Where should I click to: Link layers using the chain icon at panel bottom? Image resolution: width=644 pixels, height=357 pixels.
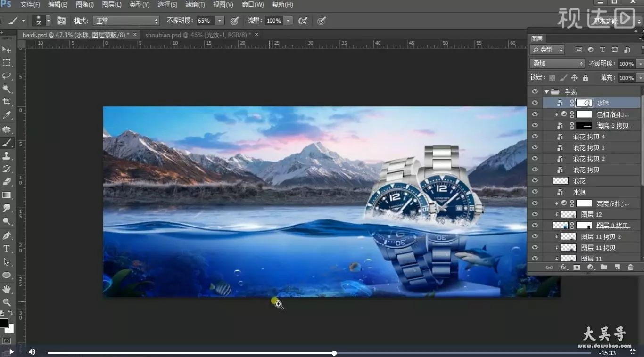click(x=549, y=267)
